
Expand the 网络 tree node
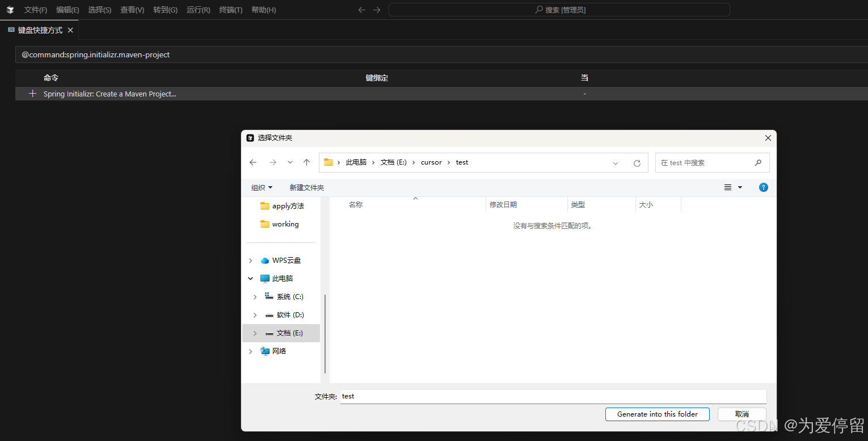[x=251, y=351]
